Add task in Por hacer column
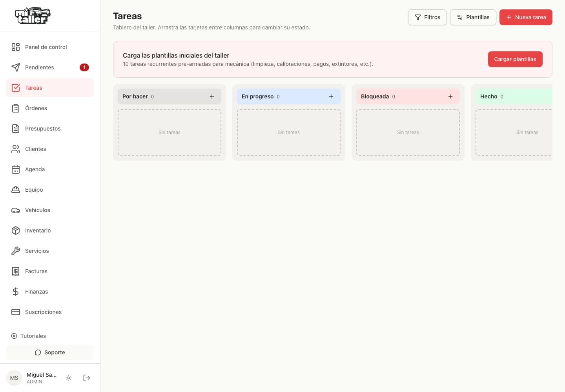Screen dimensions: 565x392 coord(212,96)
